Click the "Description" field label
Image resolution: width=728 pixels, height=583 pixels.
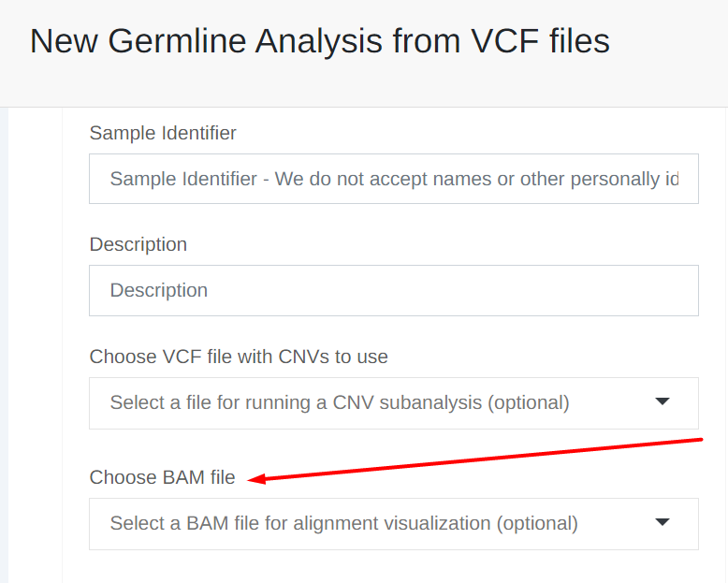point(138,244)
